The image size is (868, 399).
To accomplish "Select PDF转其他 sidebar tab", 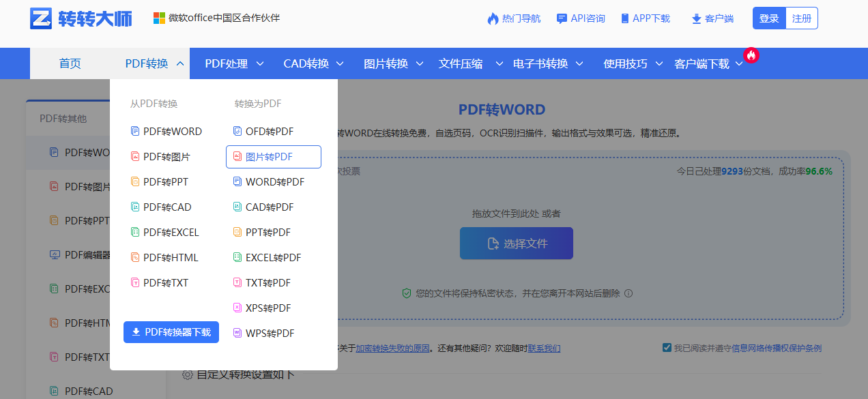I will tap(63, 118).
